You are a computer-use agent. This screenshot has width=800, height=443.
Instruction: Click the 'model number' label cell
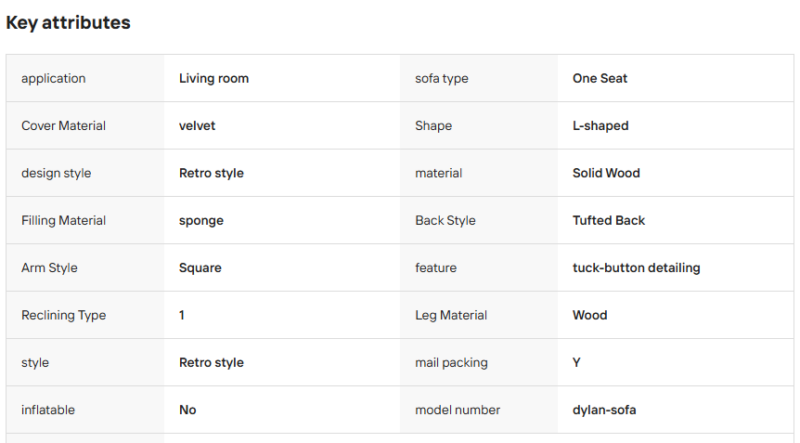479,410
